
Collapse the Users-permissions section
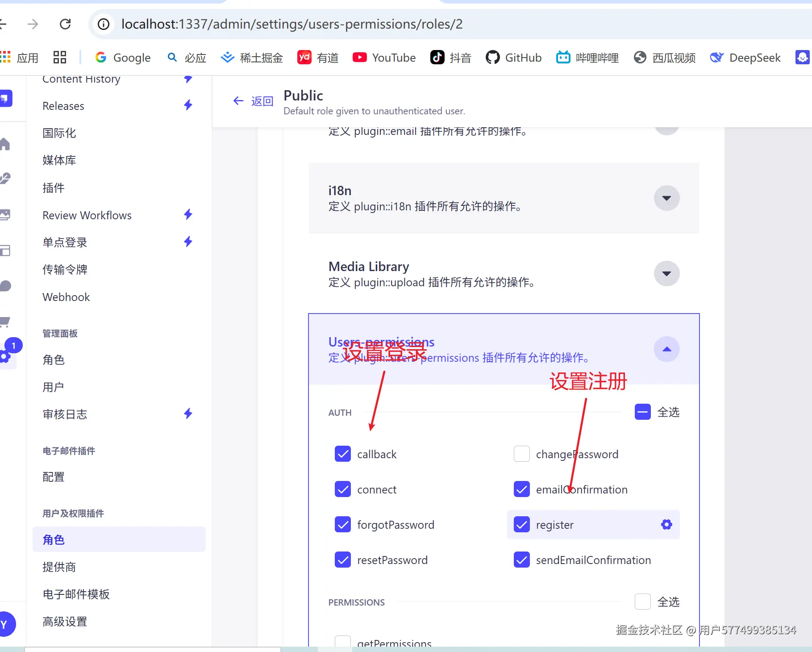(x=666, y=349)
